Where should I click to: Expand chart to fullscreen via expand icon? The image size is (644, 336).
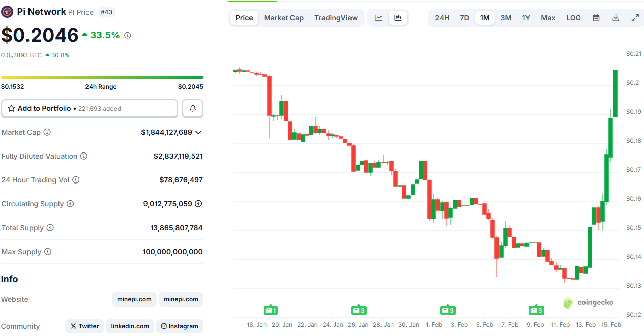pyautogui.click(x=635, y=17)
